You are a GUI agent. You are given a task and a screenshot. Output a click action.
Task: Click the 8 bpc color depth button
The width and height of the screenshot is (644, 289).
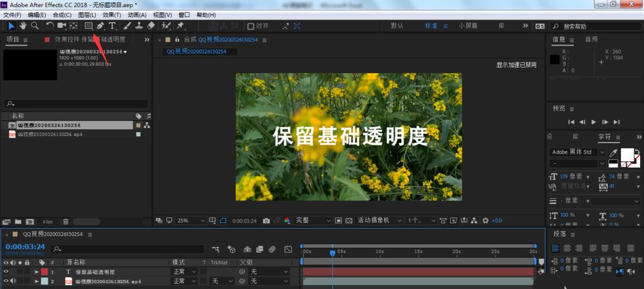coord(48,222)
